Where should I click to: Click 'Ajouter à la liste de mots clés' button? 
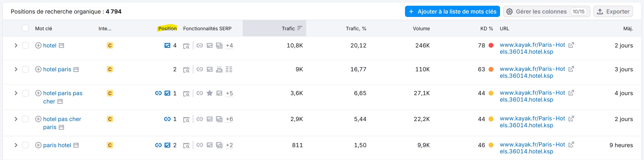(x=452, y=11)
